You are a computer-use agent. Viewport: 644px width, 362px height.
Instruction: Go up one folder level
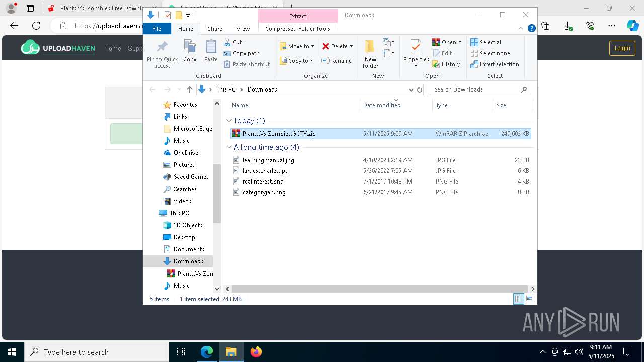(x=189, y=89)
